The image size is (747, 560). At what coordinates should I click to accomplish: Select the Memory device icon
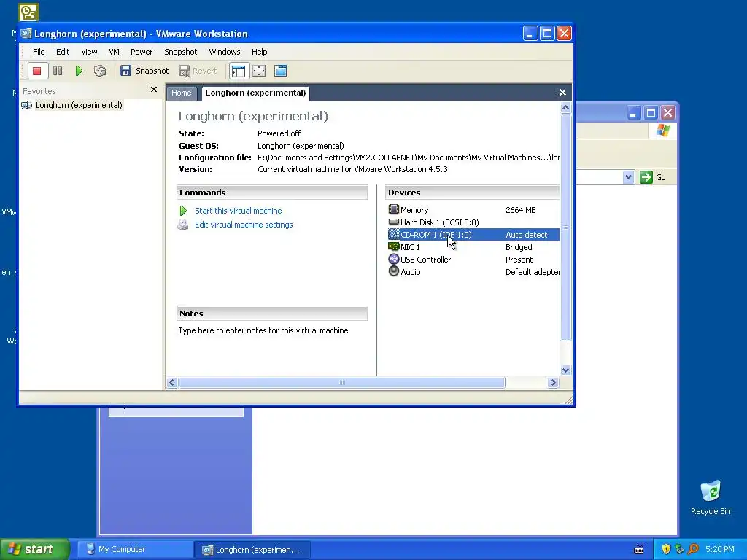393,209
